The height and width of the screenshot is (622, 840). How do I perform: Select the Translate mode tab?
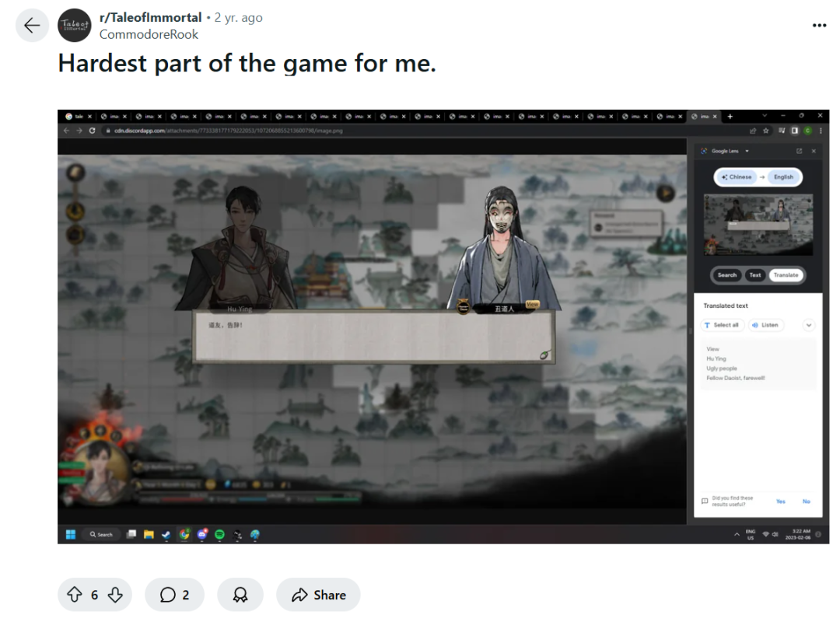[x=786, y=274]
